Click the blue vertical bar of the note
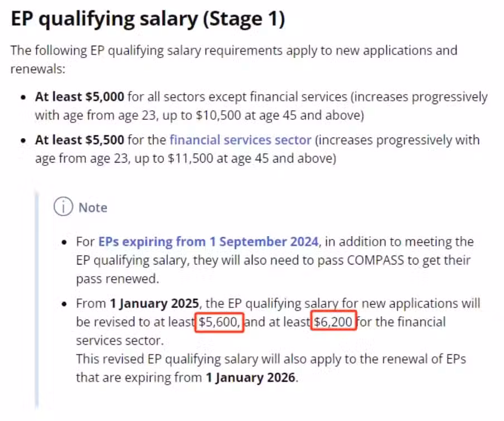504x421 pixels. [x=37, y=298]
